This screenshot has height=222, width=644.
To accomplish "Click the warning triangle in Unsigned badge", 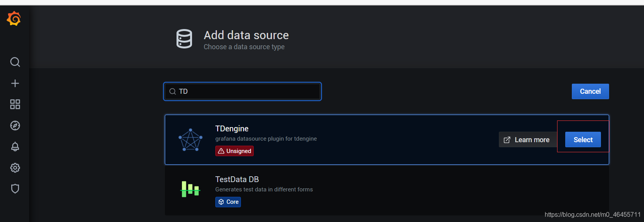I will [221, 151].
